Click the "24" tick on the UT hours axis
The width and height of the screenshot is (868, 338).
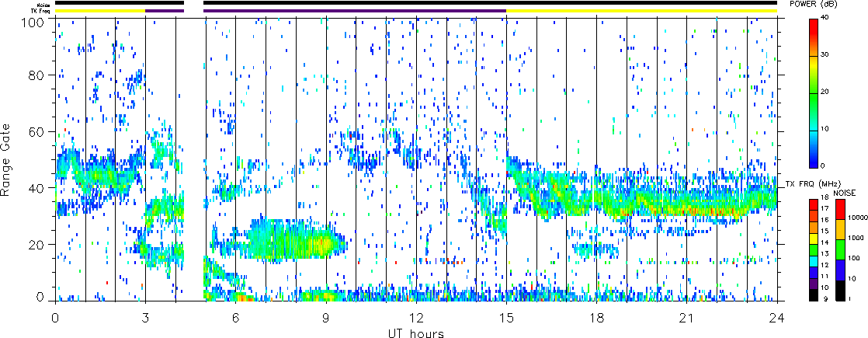(x=777, y=317)
